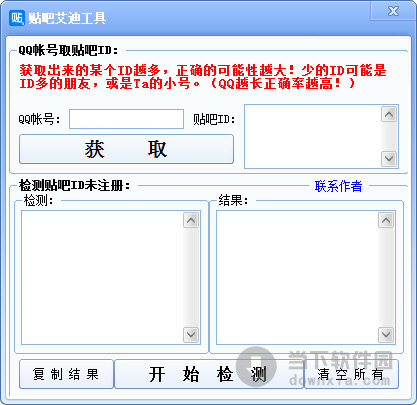Click the window title 贴吧艾迪工具
Image resolution: width=417 pixels, height=405 pixels.
point(67,18)
